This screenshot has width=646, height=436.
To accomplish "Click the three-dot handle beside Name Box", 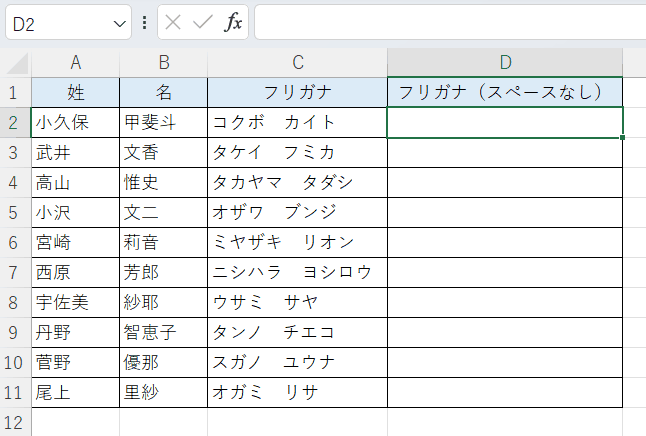I will coord(144,23).
